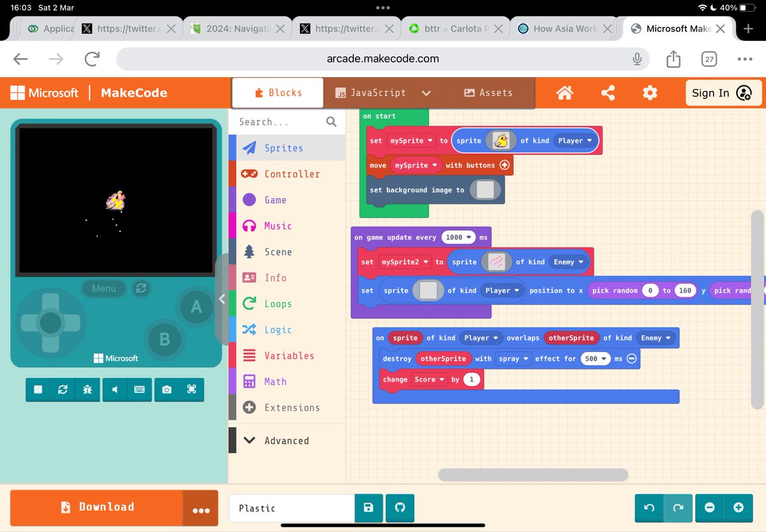This screenshot has height=532, width=766.
Task: Click the Share project icon
Action: coord(608,93)
